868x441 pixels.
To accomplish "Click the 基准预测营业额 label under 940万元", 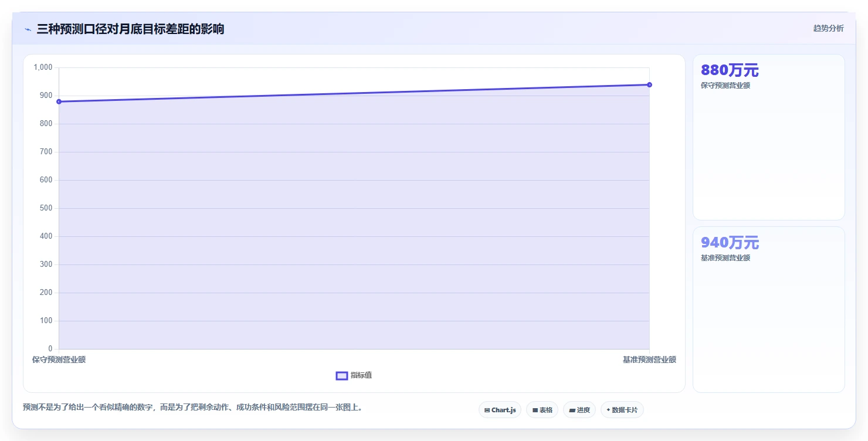I will pos(725,258).
